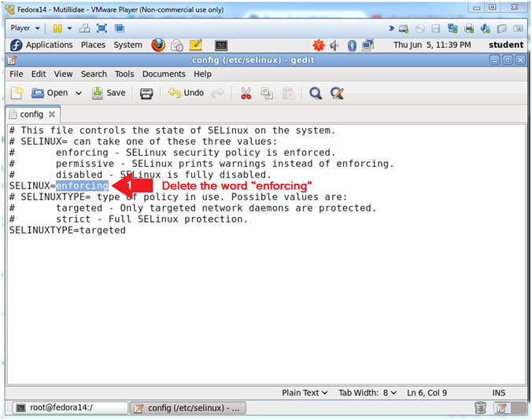Open the System menu
Screen dimensions: 532x420
[x=127, y=45]
